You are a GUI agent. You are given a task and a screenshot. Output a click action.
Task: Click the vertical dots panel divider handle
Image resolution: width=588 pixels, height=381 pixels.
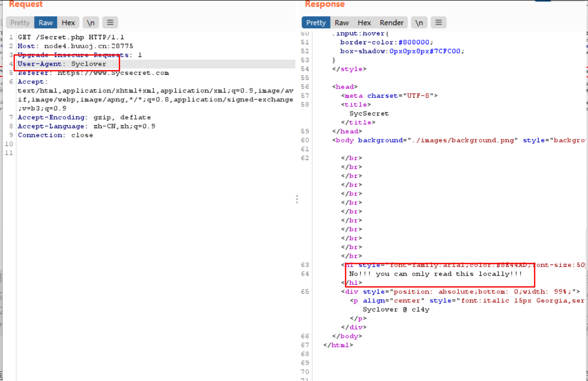point(297,199)
